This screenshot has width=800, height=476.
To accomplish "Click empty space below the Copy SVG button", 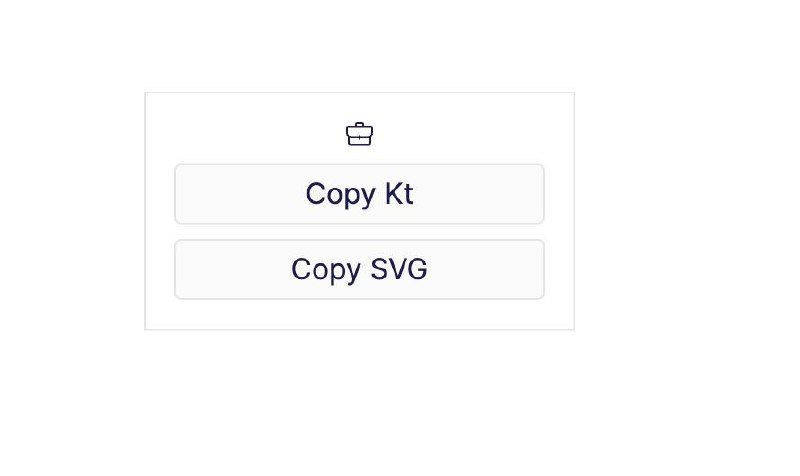I will point(359,314).
